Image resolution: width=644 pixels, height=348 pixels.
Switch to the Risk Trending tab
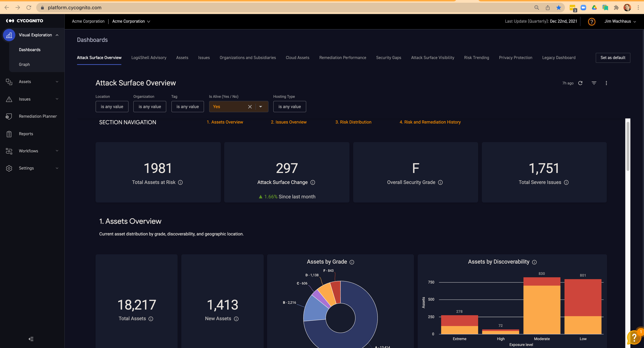[477, 58]
